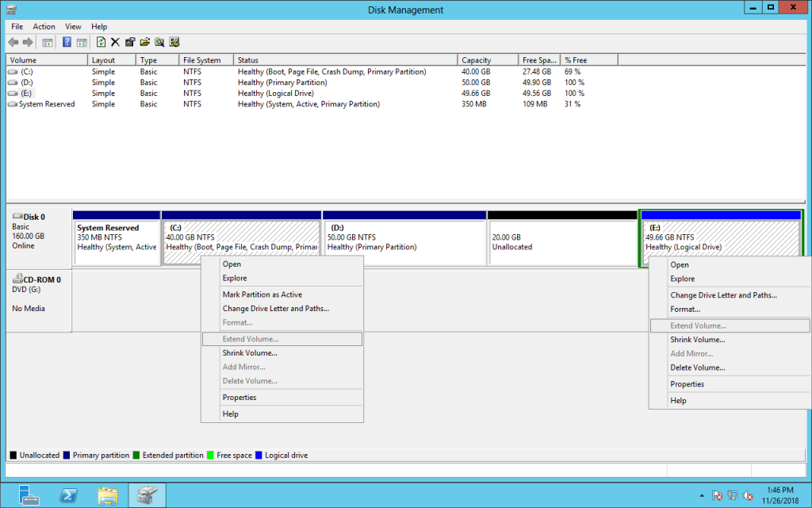Click the Show/Hide Action Pane toolbar icon
The image size is (812, 508).
coord(82,42)
